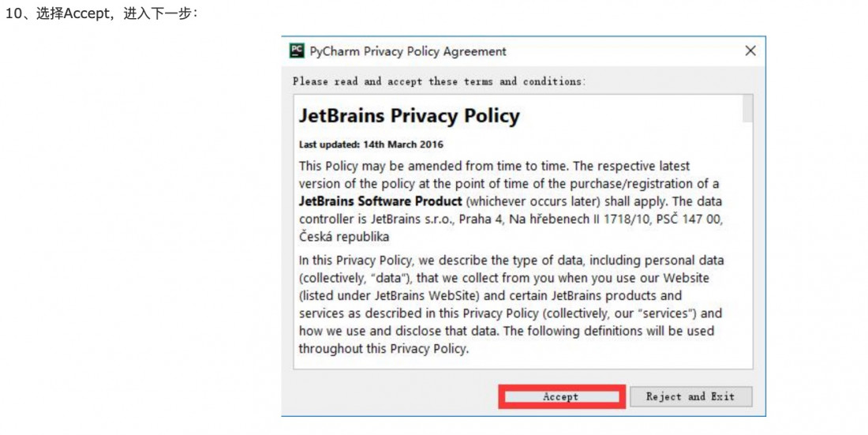Click the 'Česká republika' text line
Viewport: 868px width, 435px height.
(344, 237)
